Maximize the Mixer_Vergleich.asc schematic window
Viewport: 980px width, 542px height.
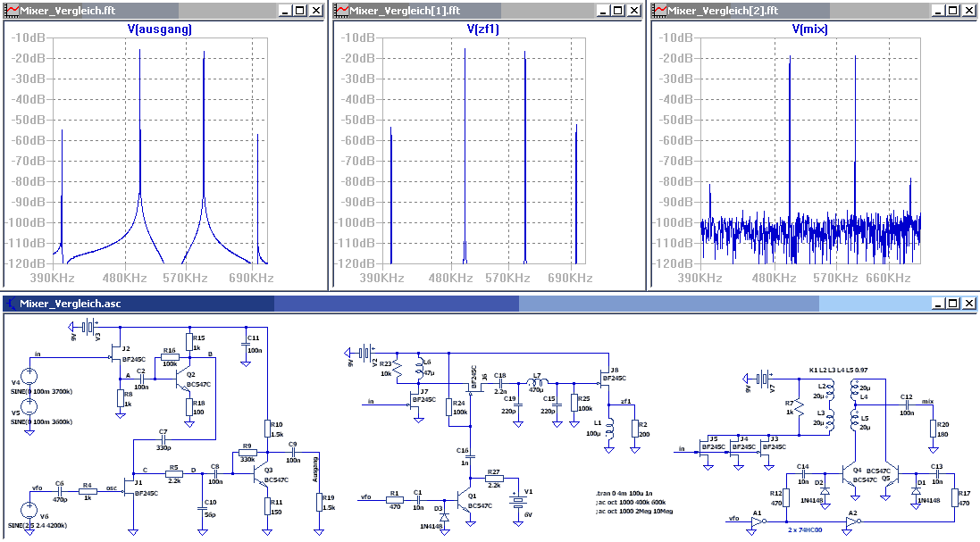click(x=951, y=304)
